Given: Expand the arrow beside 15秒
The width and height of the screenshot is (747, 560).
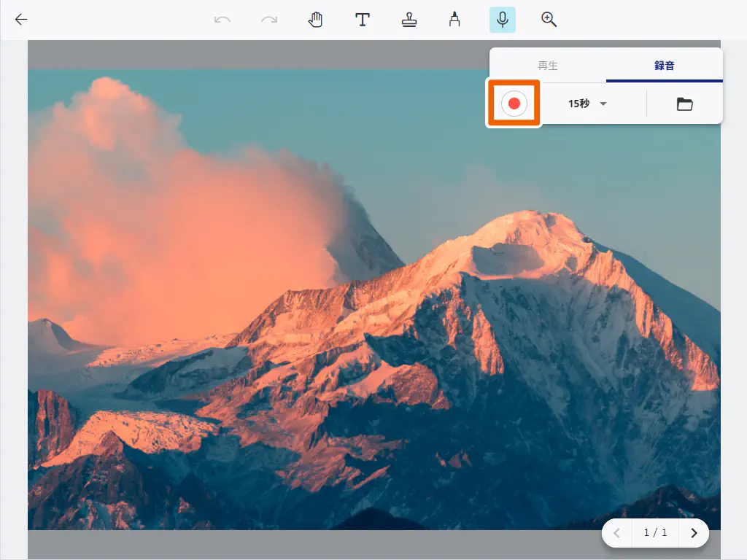Looking at the screenshot, I should (x=603, y=104).
